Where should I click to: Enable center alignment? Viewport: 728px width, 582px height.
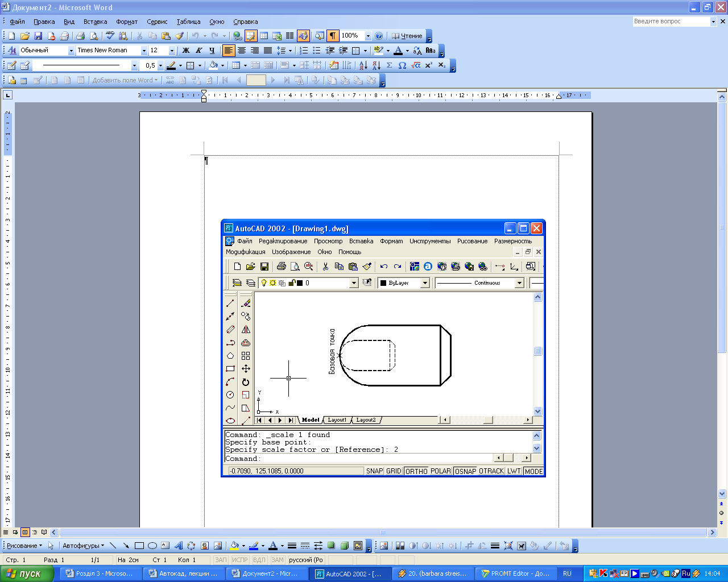pos(242,51)
